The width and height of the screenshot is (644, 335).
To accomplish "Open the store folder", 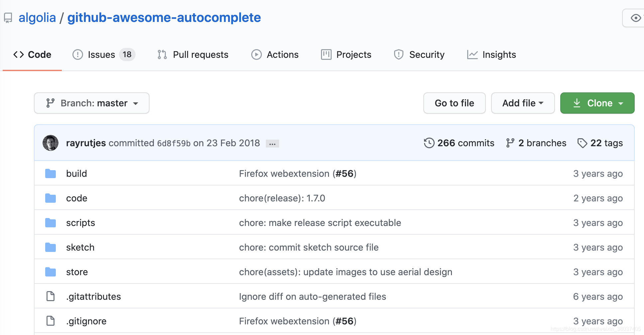I will (x=77, y=272).
